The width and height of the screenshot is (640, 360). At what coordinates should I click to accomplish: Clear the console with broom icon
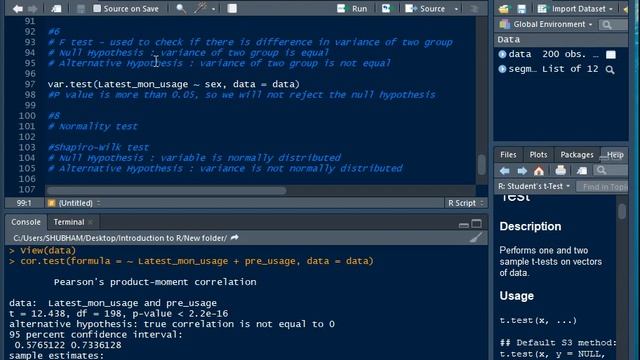pos(476,238)
